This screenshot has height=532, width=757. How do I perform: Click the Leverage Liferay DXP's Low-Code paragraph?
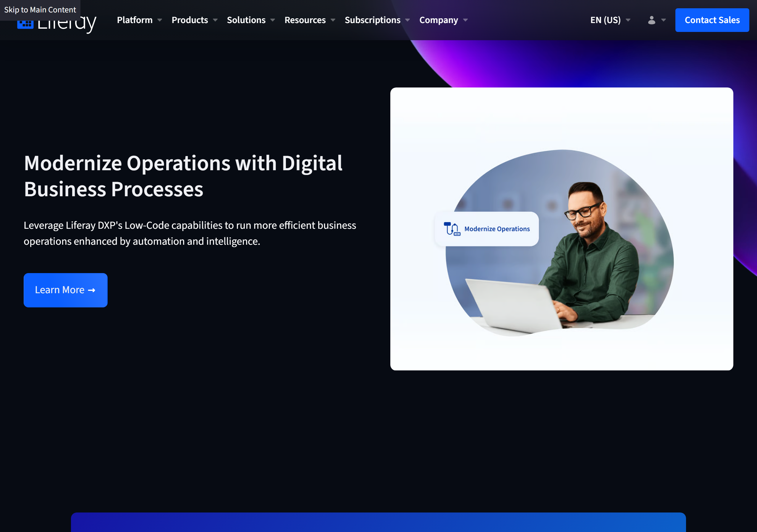pos(190,233)
